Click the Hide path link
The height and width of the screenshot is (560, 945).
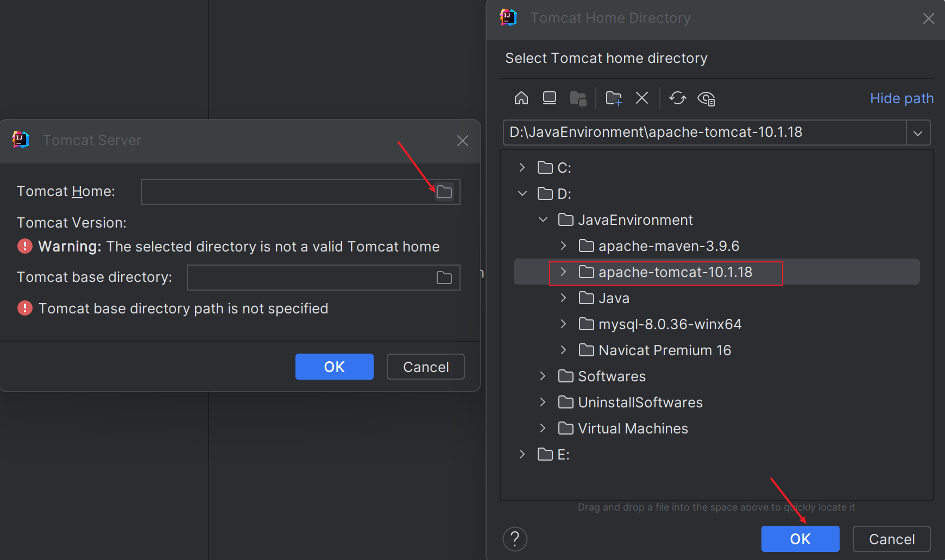tap(902, 98)
